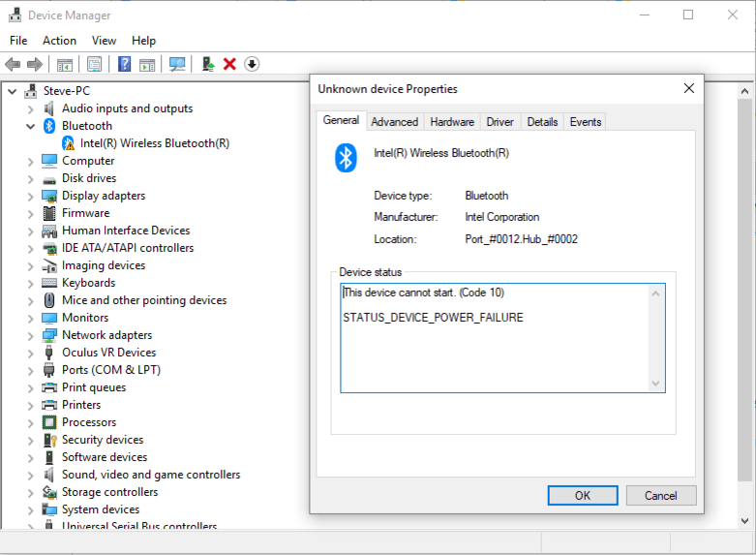Click the Update device driver icon
Viewport: 756px width, 555px height.
tap(208, 64)
